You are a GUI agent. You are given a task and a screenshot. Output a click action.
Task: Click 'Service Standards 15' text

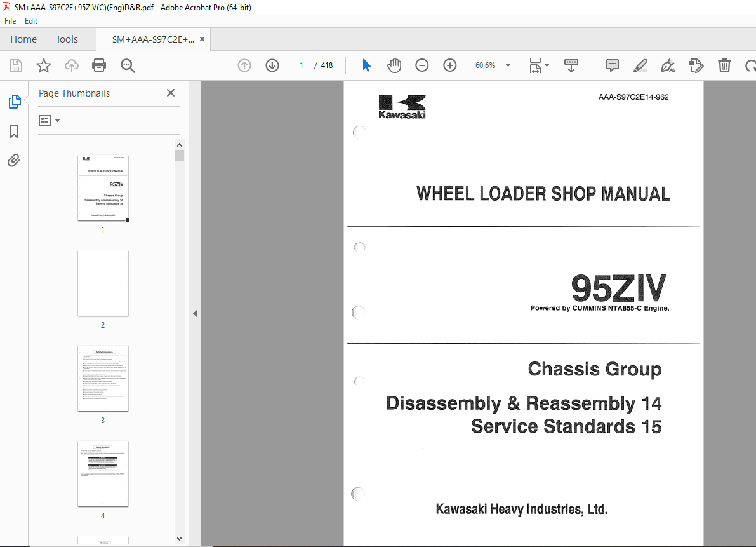[x=566, y=426]
